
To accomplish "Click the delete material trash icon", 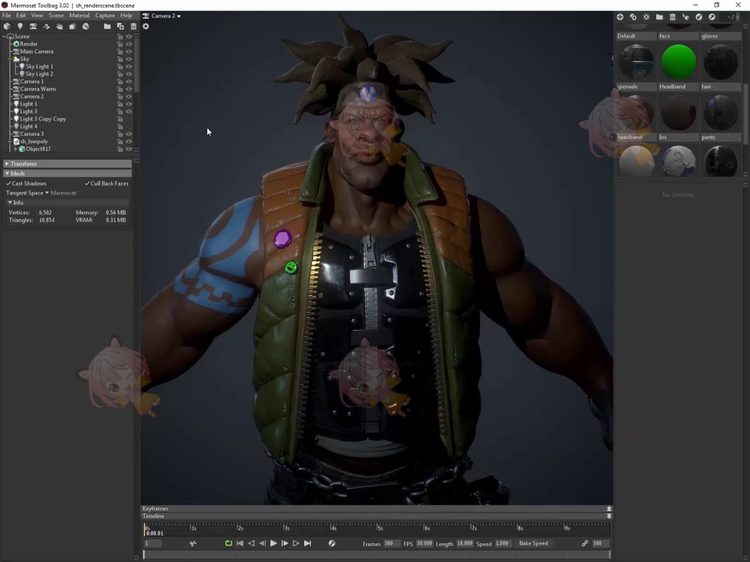I will click(x=673, y=17).
